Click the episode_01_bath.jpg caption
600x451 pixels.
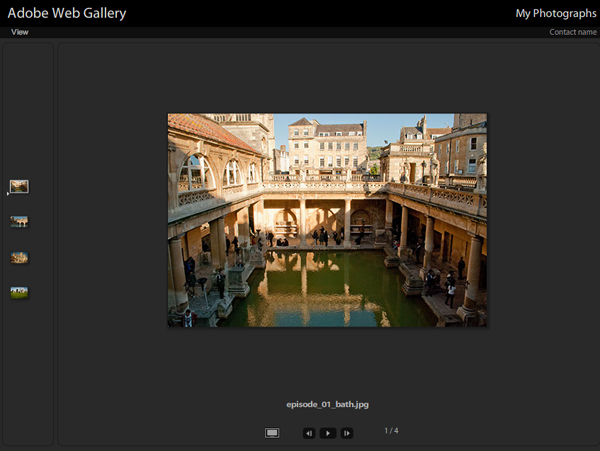328,404
